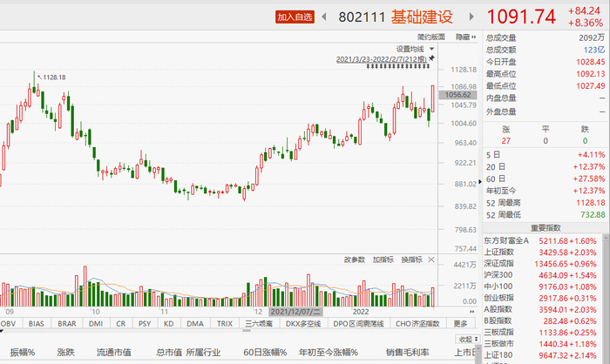Image resolution: width=610 pixels, height=364 pixels.
Task: Click the index list vertical scrollbar
Action: (x=607, y=299)
